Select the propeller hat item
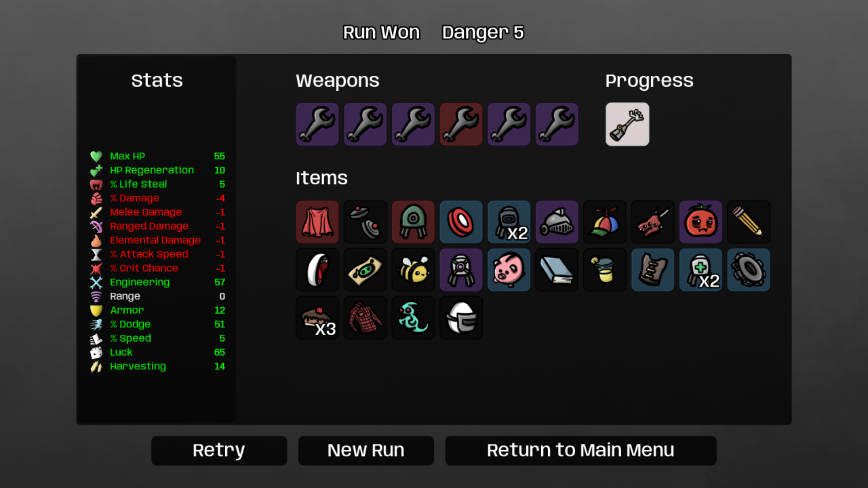Viewport: 868px width, 488px height. pyautogui.click(x=605, y=222)
